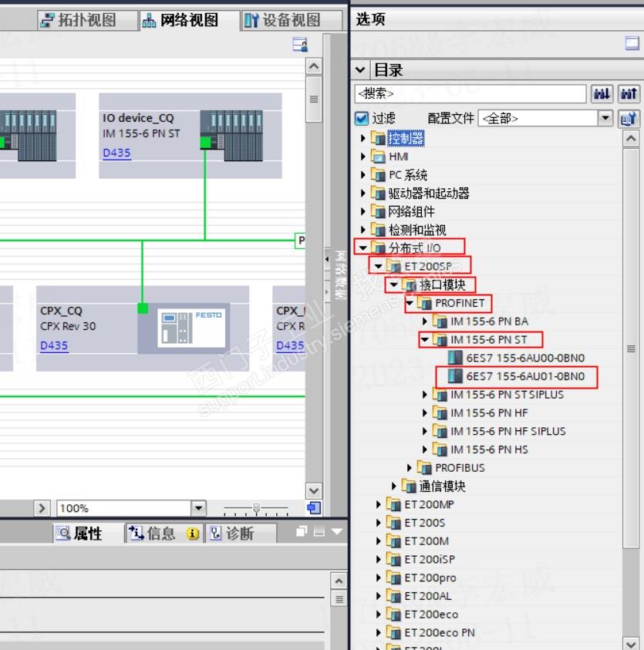Viewport: 644px width, 650px height.
Task: Click the zoom slider handle
Action: tap(256, 508)
